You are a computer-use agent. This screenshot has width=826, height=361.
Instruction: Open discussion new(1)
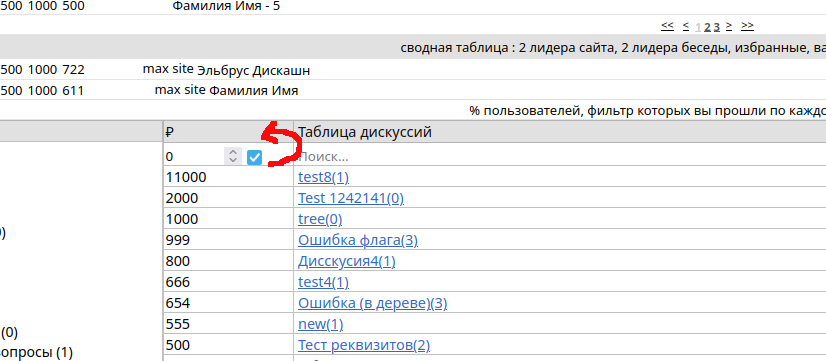coord(320,324)
